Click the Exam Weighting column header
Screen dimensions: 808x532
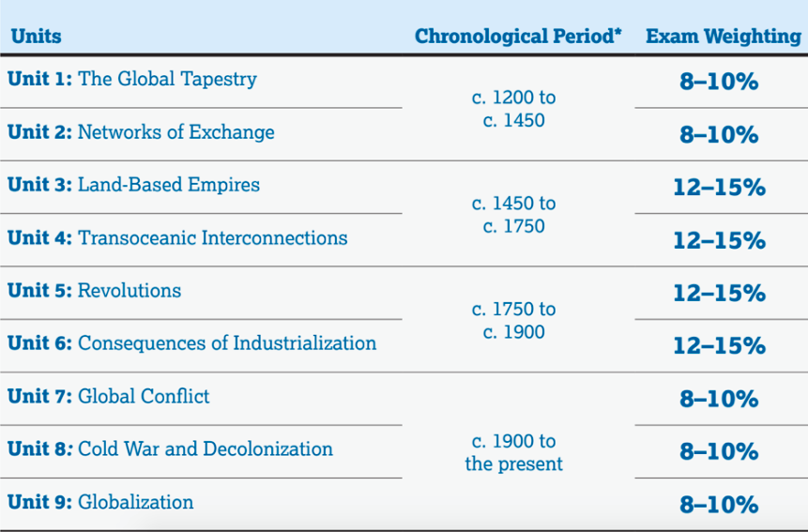click(x=724, y=36)
